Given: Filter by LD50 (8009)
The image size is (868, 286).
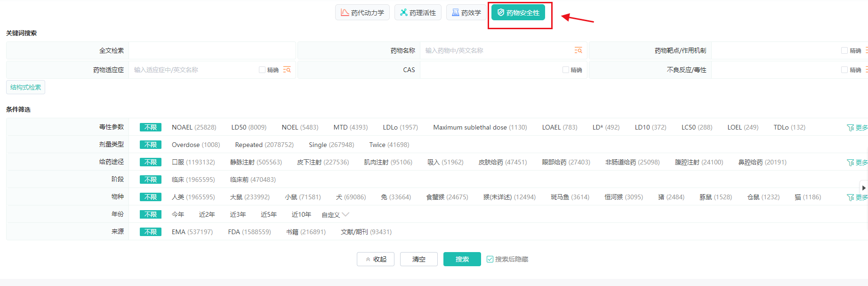Looking at the screenshot, I should pos(249,127).
